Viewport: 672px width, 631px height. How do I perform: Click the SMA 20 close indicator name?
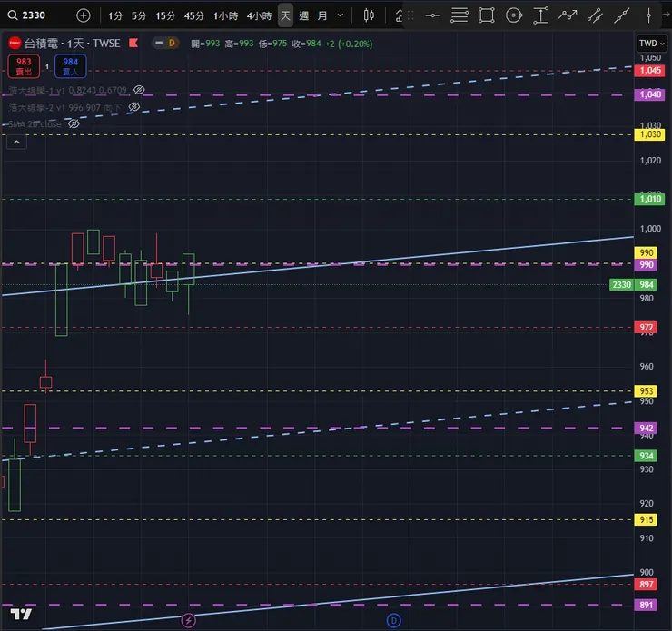tap(35, 123)
